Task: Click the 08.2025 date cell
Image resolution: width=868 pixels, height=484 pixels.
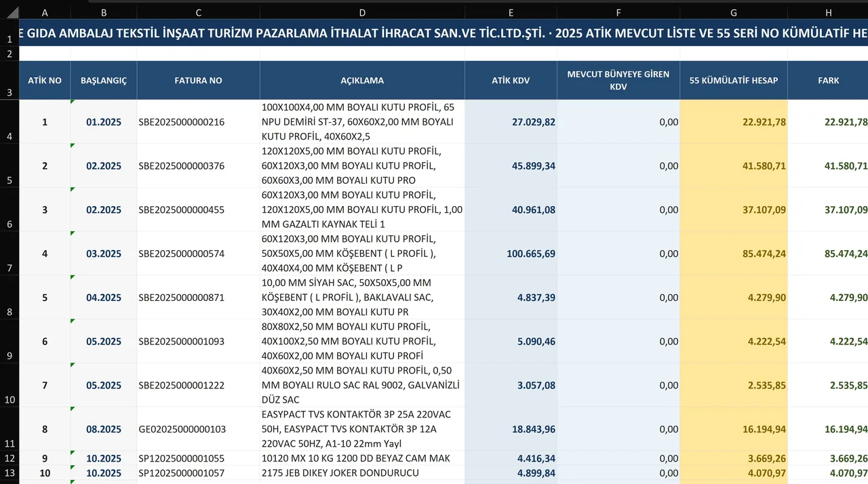Action: (104, 429)
